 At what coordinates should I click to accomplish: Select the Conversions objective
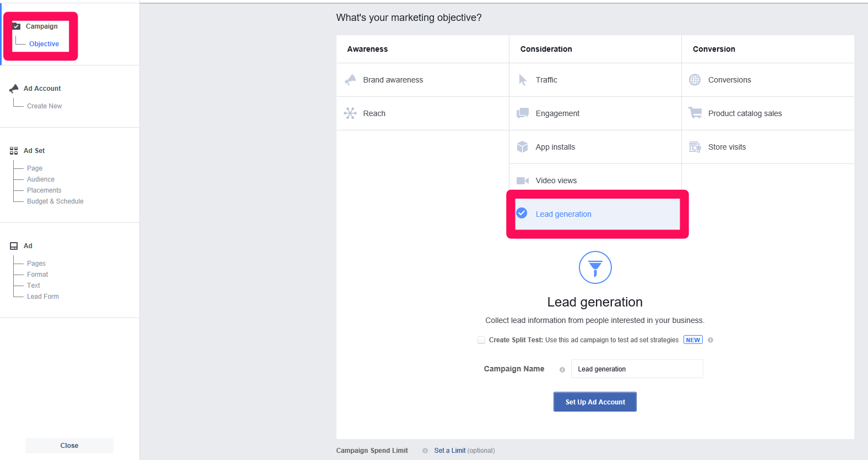tap(768, 80)
